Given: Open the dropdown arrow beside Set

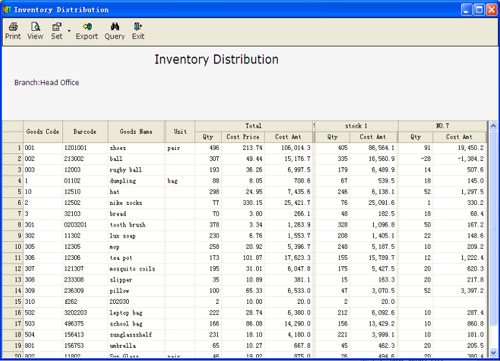Looking at the screenshot, I should tap(69, 31).
